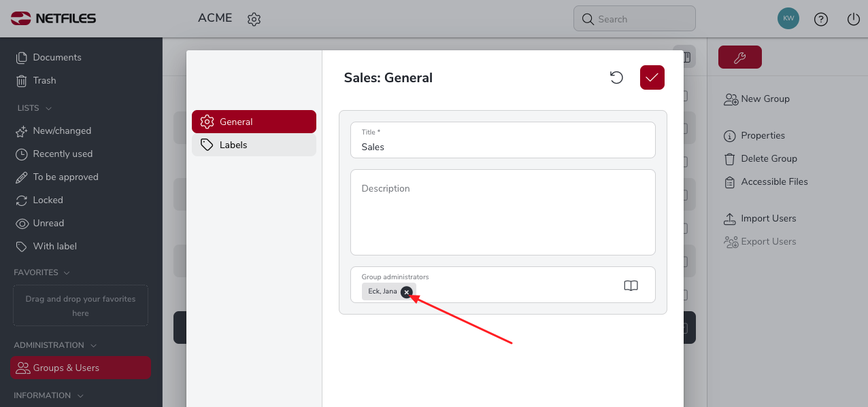Select the General tab

[x=254, y=122]
